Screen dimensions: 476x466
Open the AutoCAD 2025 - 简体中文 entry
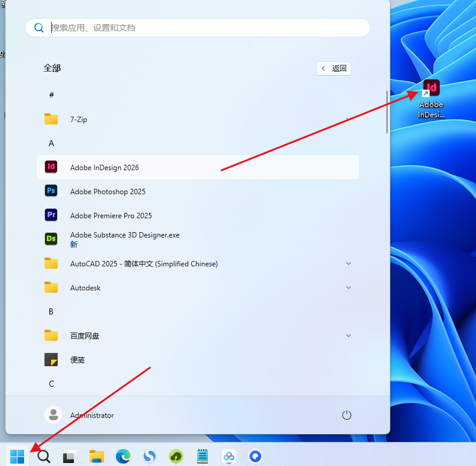[x=198, y=263]
